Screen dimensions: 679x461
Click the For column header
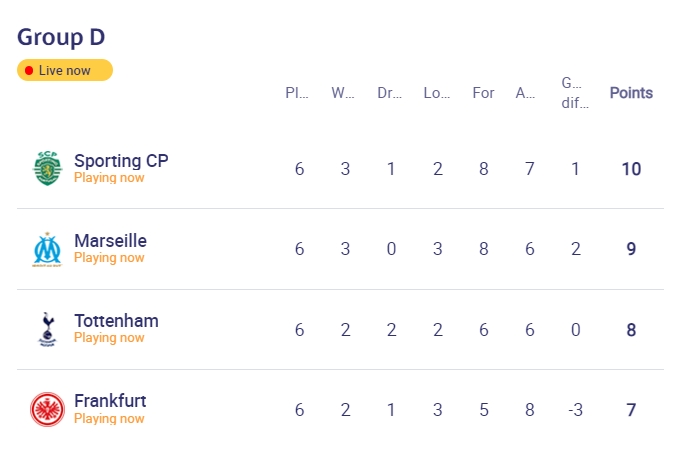483,93
